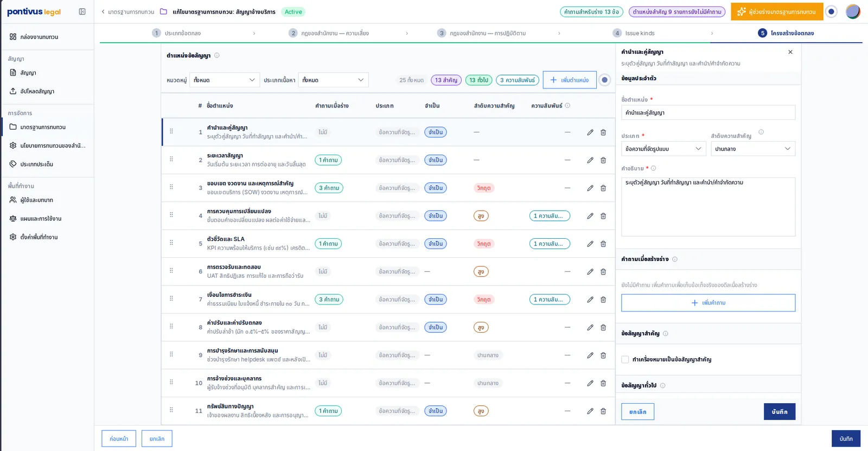Info icon beside ความสัมพันธ์ column header
The height and width of the screenshot is (451, 868).
point(567,105)
